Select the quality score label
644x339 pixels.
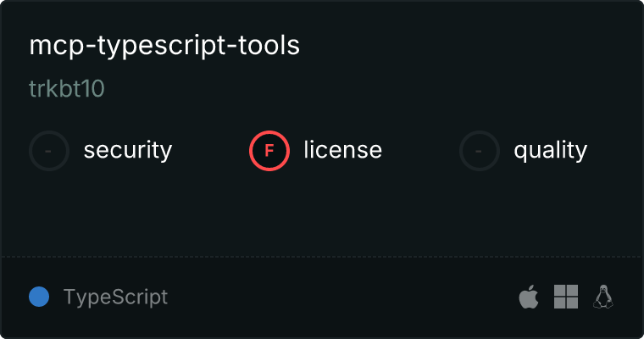550,151
